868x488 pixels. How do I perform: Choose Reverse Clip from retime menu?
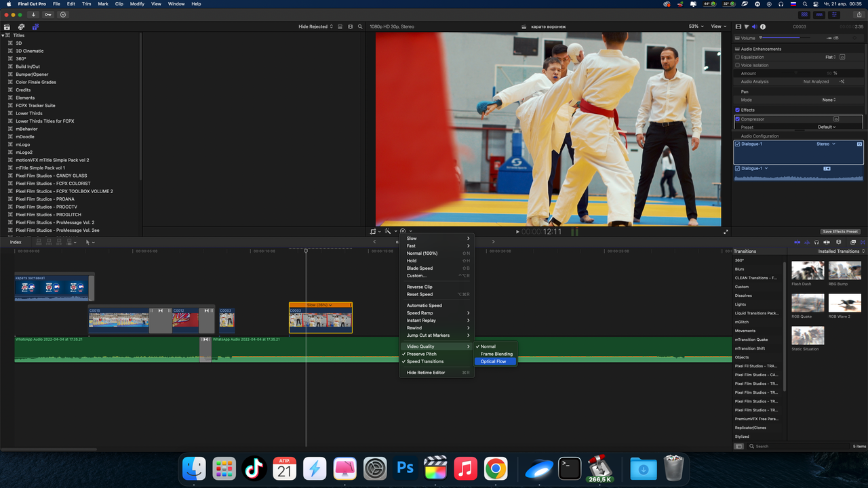click(419, 287)
